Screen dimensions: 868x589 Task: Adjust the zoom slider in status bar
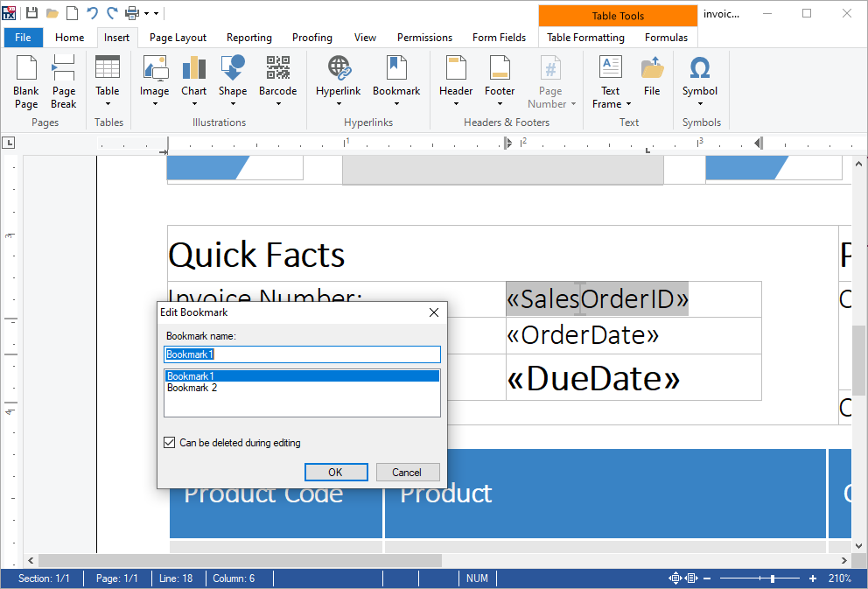pos(772,578)
